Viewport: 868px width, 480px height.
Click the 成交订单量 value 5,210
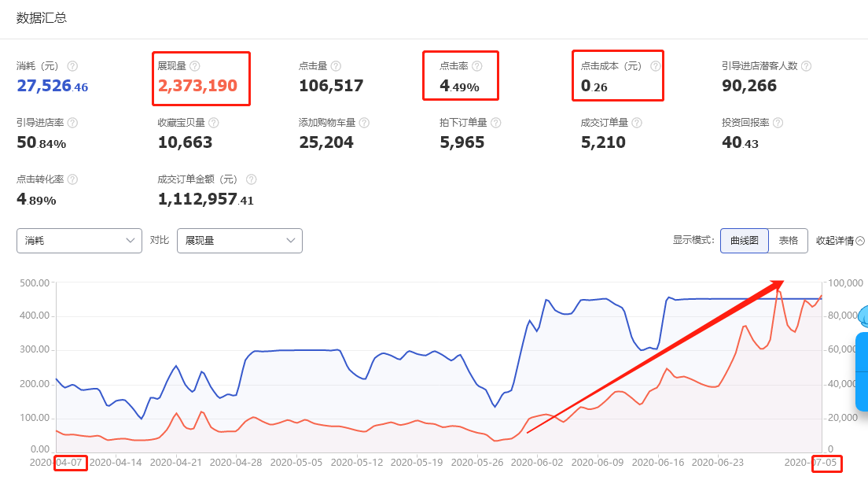(603, 142)
